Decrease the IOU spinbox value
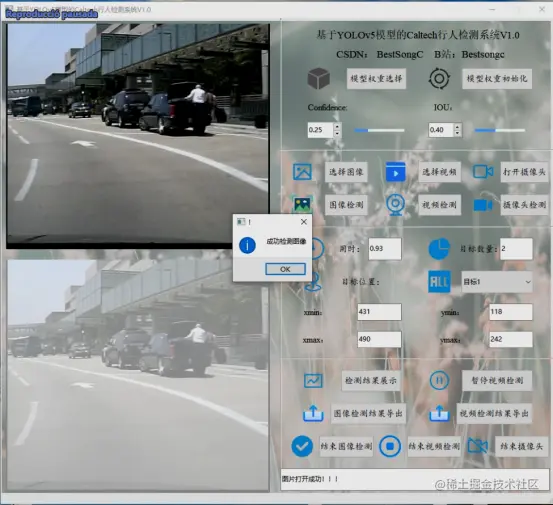 (457, 134)
